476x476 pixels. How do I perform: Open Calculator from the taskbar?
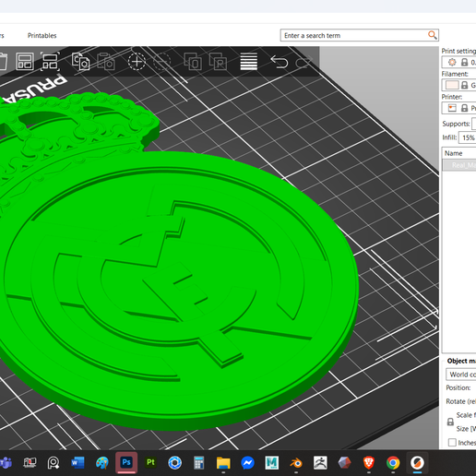coord(199,462)
